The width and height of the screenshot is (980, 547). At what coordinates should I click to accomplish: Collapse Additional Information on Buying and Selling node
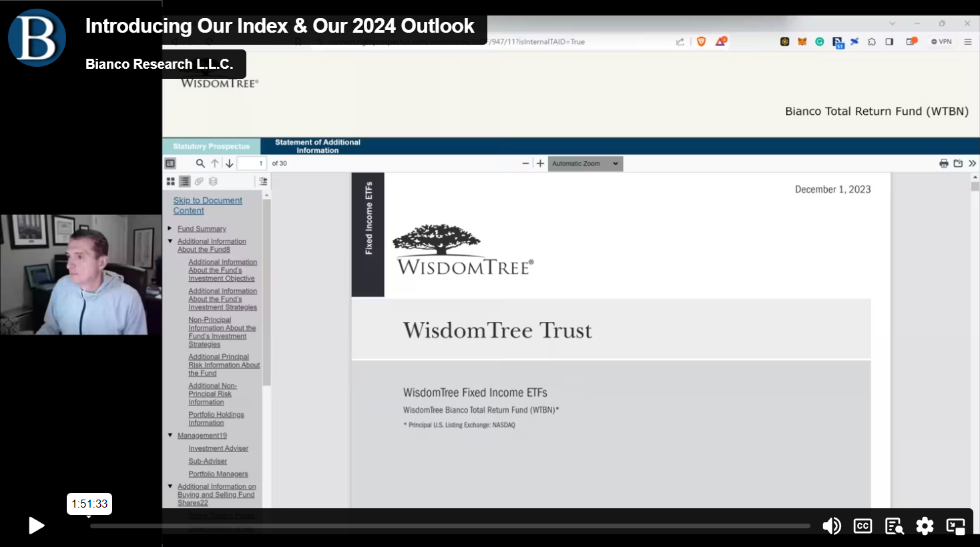pyautogui.click(x=170, y=486)
